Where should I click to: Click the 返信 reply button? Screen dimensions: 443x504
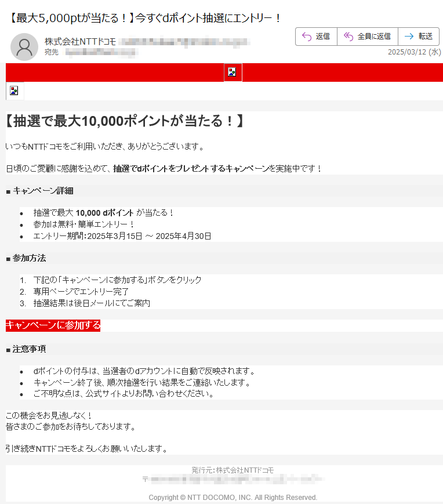(x=316, y=37)
